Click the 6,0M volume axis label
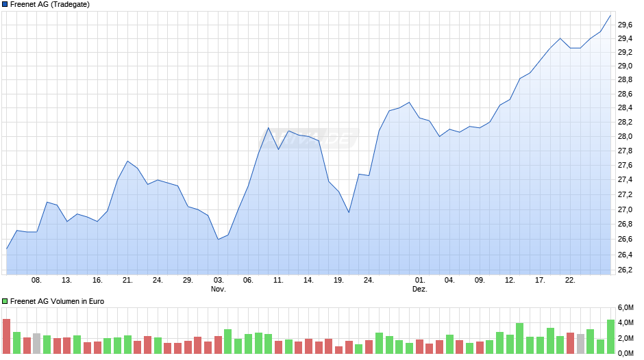The width and height of the screenshot is (644, 360). click(x=626, y=307)
